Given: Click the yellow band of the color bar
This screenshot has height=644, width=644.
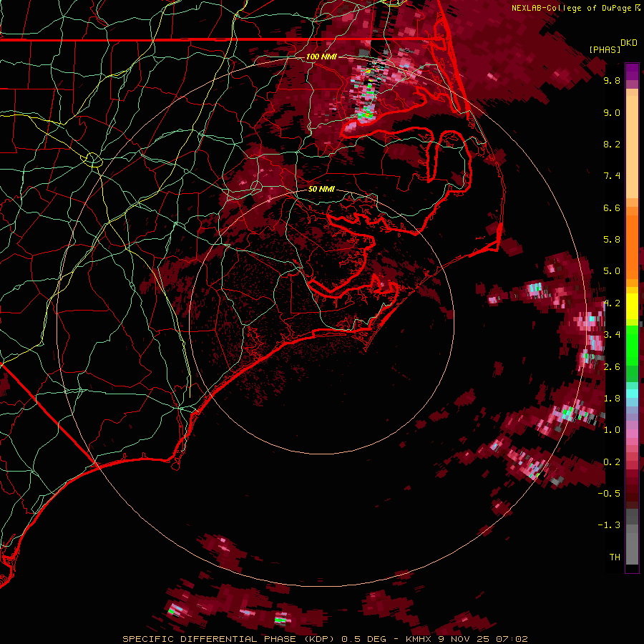Looking at the screenshot, I should click(632, 306).
